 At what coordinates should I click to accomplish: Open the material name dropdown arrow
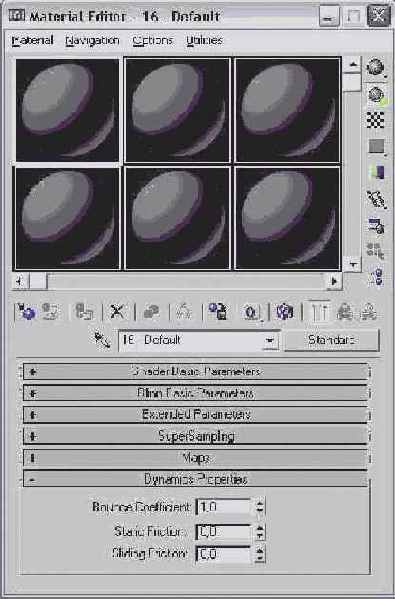click(270, 340)
